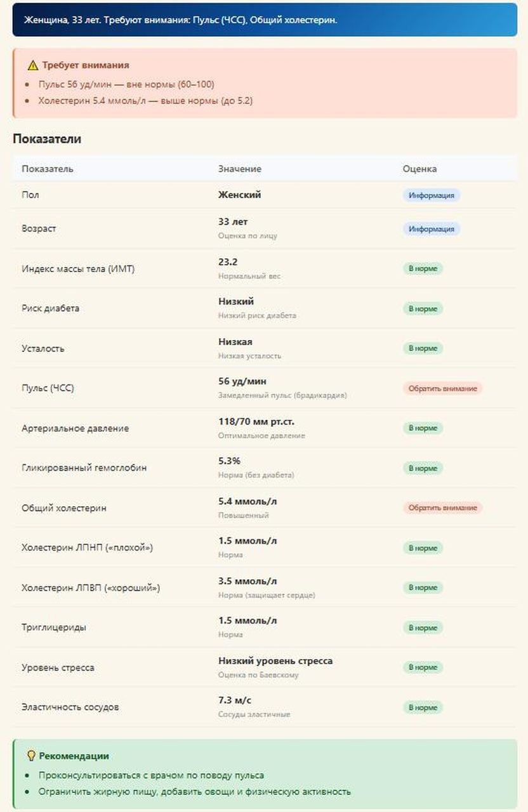Click Обратить внимание badge for Пульс (ЧСС)
This screenshot has width=528, height=812.
tap(442, 388)
